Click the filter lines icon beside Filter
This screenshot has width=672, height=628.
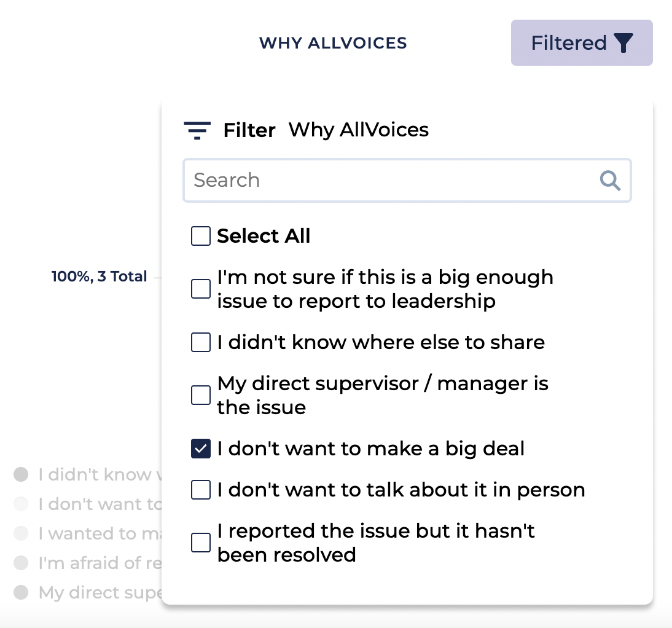pyautogui.click(x=197, y=130)
